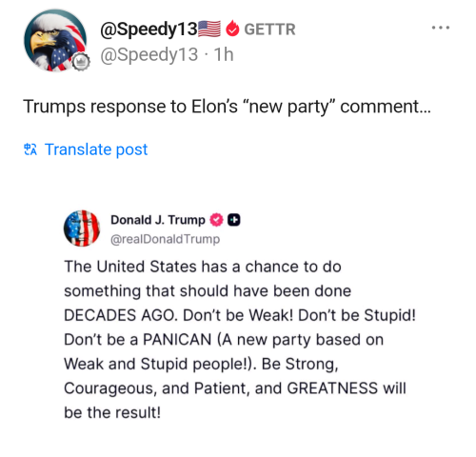Viewport: 476px width, 457px height.
Task: Click the Translate post link
Action: click(96, 149)
